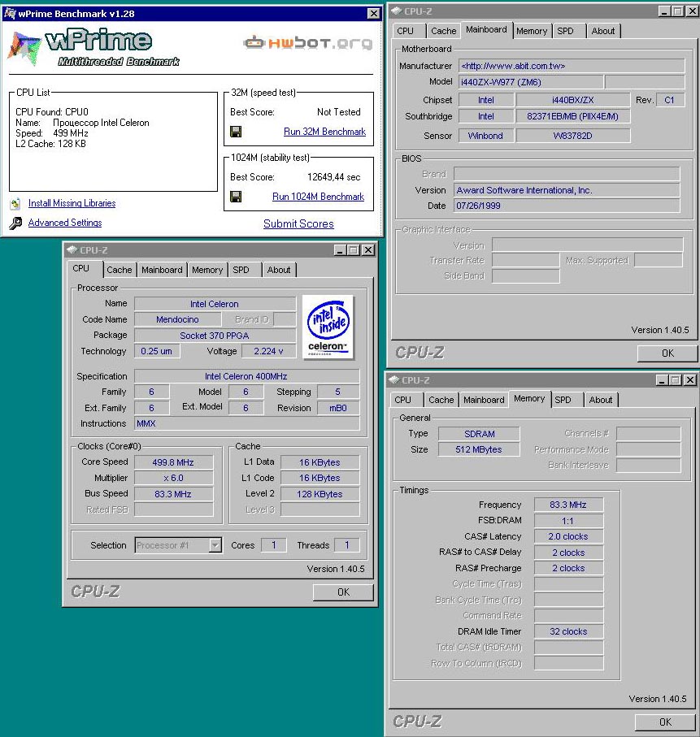Select About tab in the Mainboard window
700x737 pixels.
point(603,31)
